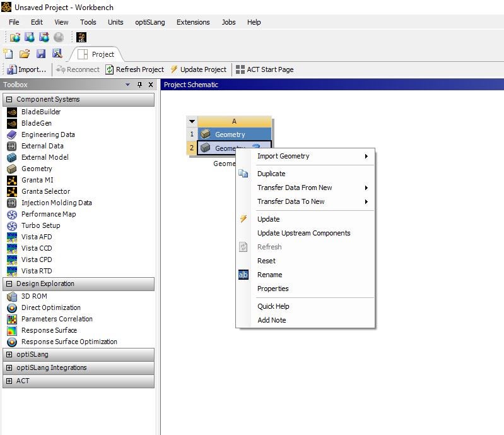This screenshot has height=435, width=504.
Task: Expand the optiSLang Integrations section
Action: [9, 367]
